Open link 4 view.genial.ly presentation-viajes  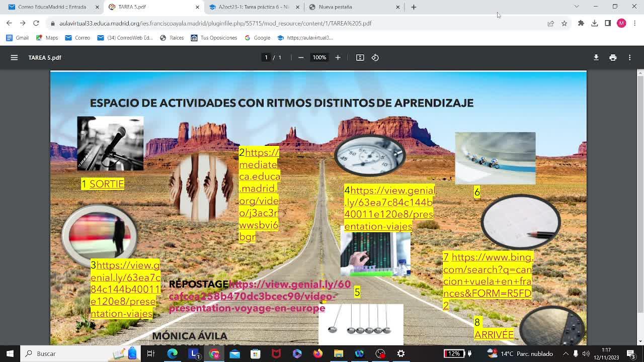(389, 208)
